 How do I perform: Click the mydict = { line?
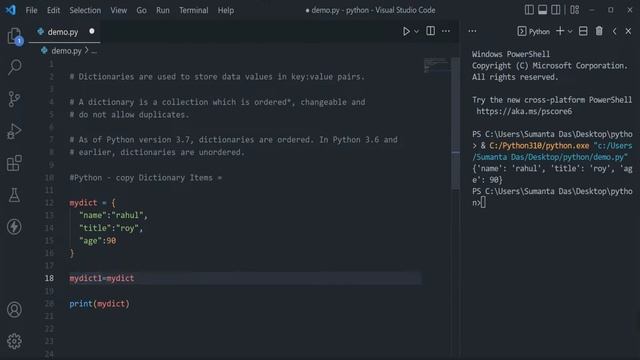92,203
